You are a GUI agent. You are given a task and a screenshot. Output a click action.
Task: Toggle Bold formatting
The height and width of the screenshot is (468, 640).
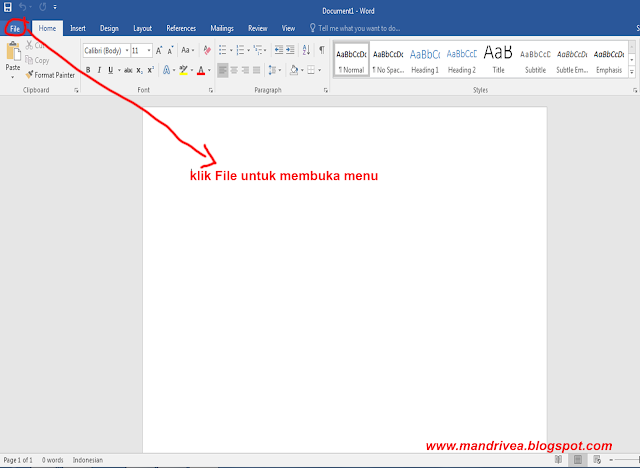[88, 70]
